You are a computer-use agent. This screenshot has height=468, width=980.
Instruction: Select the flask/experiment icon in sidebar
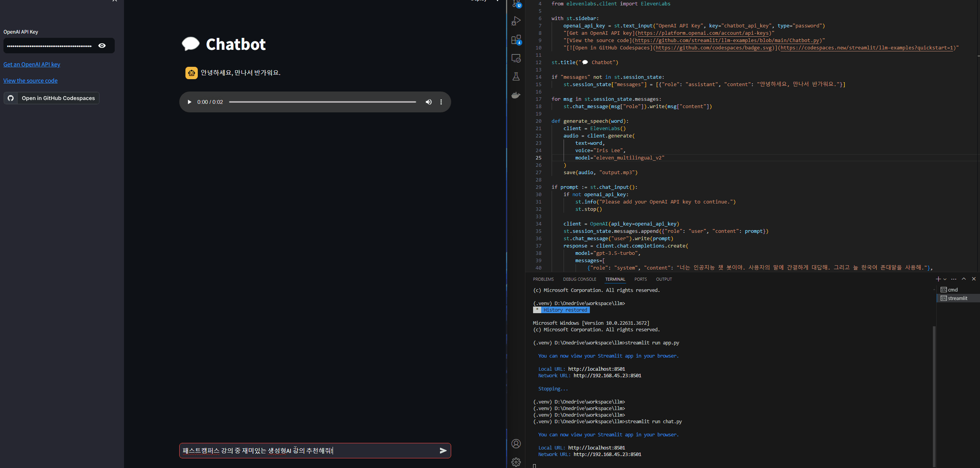[518, 76]
